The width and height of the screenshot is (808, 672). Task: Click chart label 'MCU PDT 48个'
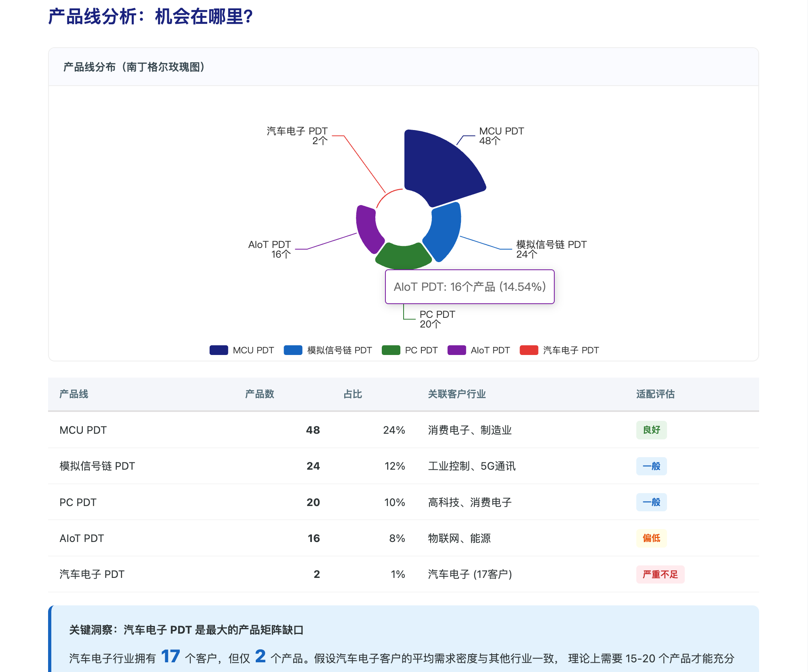[501, 136]
